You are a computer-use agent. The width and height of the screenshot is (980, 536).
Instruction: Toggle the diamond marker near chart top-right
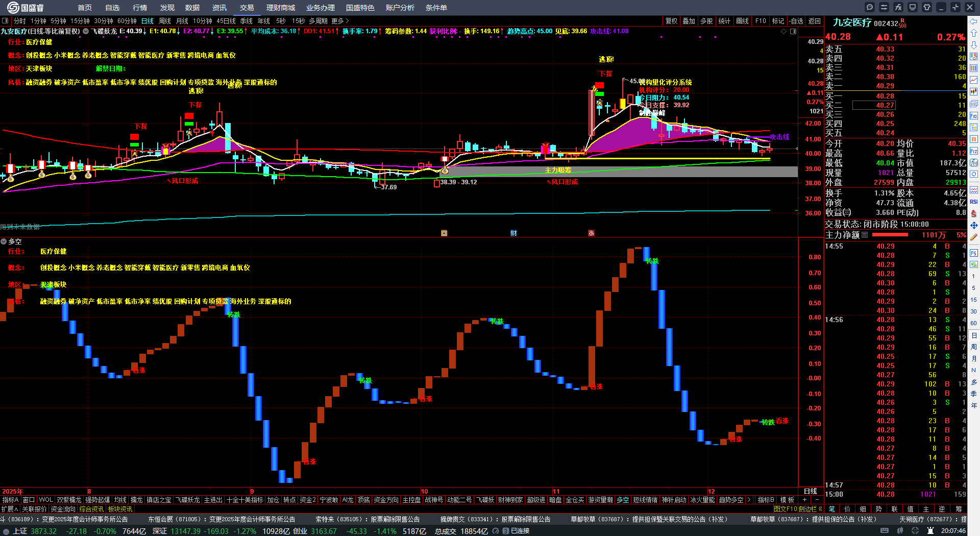784,31
